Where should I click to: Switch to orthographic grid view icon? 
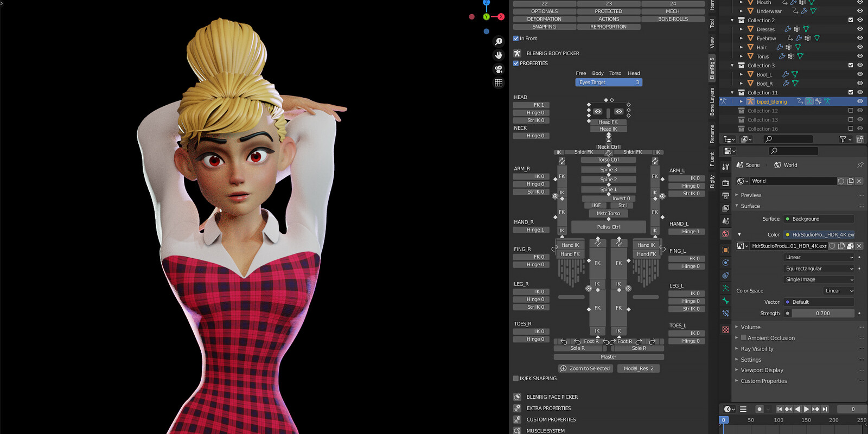[499, 82]
